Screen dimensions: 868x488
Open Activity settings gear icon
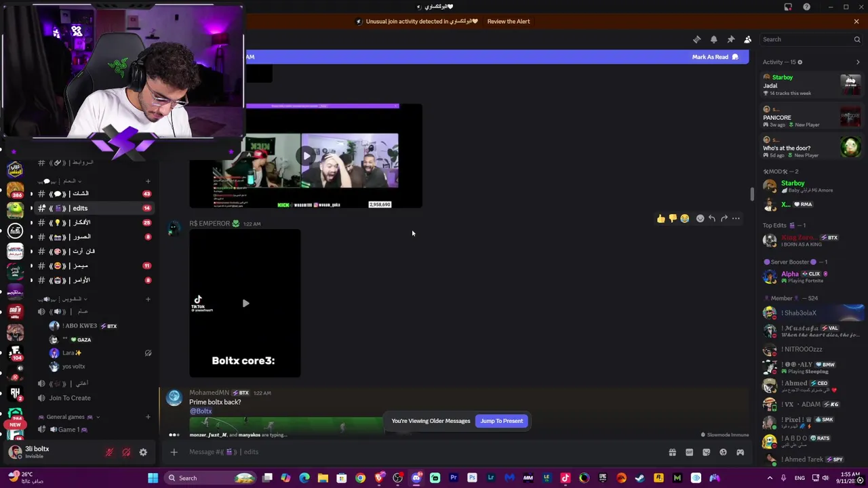coord(800,62)
